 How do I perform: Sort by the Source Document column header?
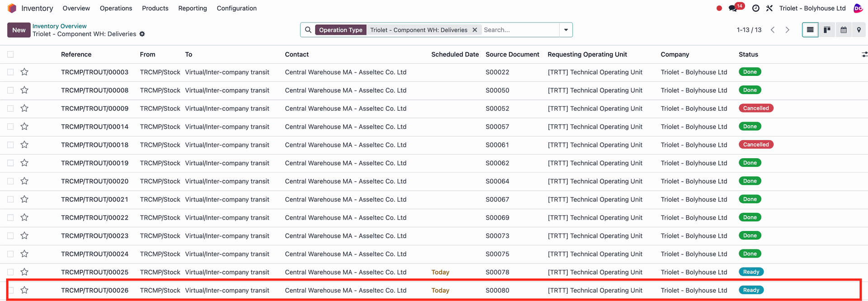point(512,54)
